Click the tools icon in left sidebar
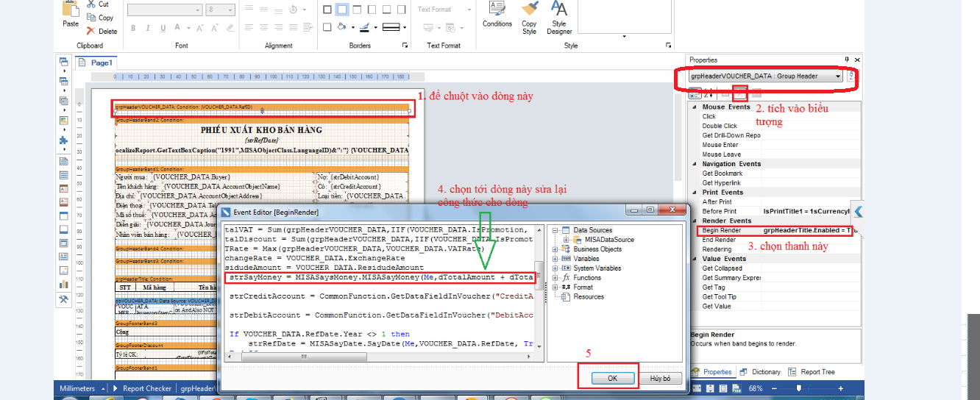This screenshot has height=400, width=980. [x=64, y=299]
